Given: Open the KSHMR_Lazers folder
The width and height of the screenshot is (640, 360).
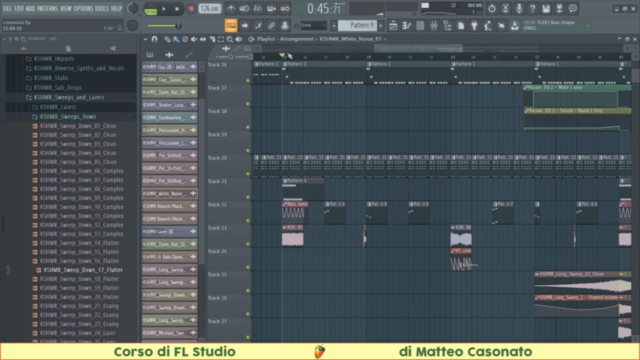Looking at the screenshot, I should [58, 107].
